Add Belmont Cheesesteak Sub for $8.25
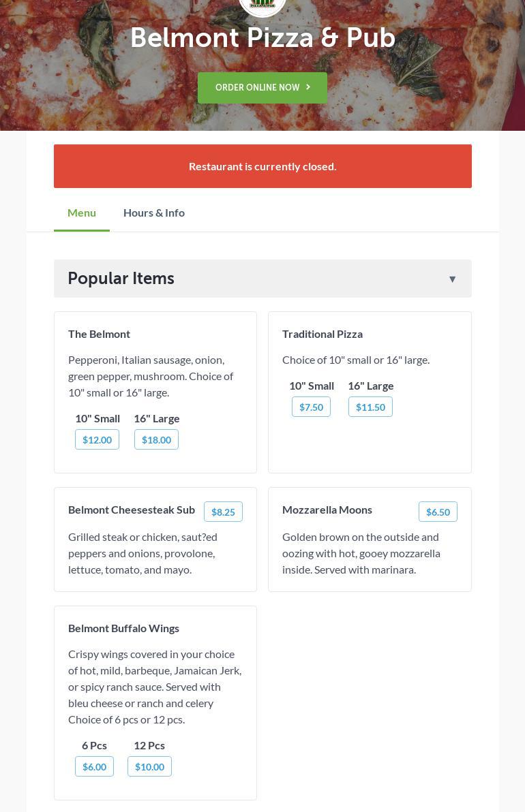The width and height of the screenshot is (525, 812). pos(223,512)
